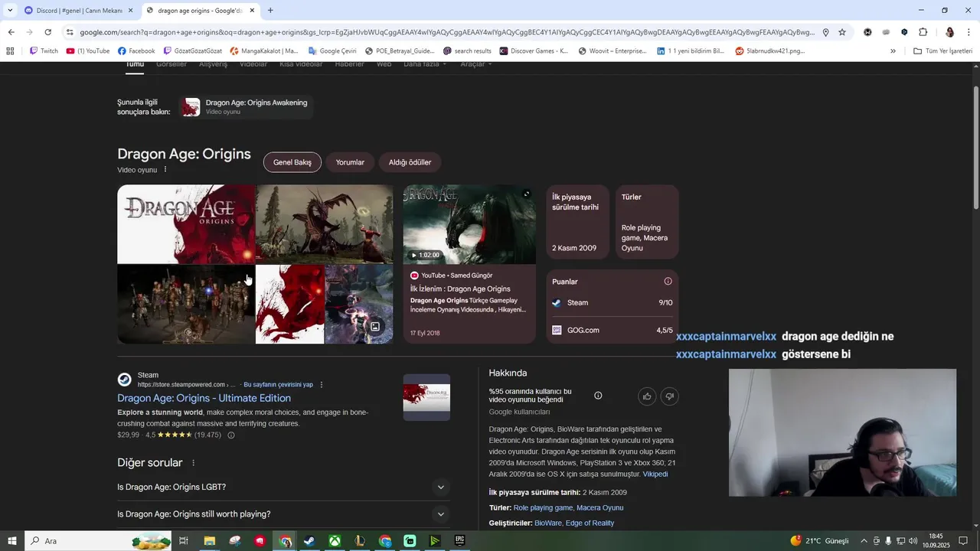Open the Tüm Yer İşaretleri folder
This screenshot has height=551, width=980.
(942, 51)
